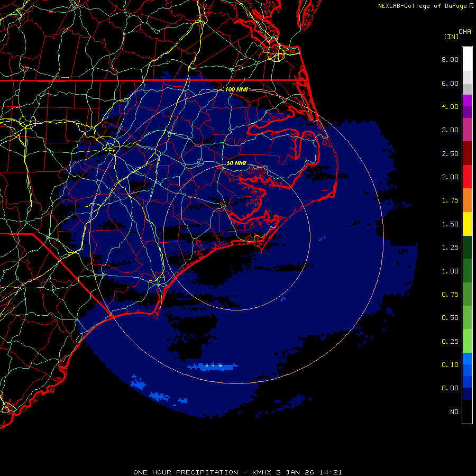This screenshot has width=476, height=476.
Task: Click the 0.25 legend value
Action: click(x=450, y=342)
